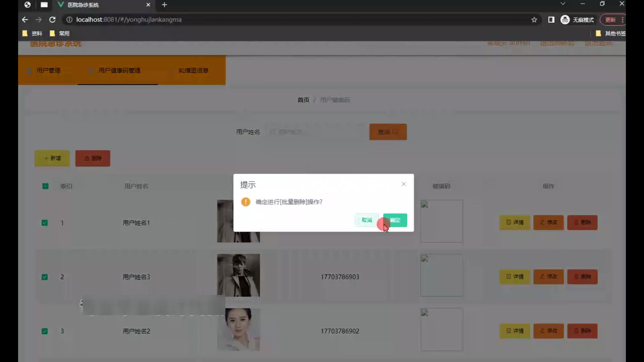Uncheck the row 2 checkbox
This screenshot has width=644, height=362.
45,277
